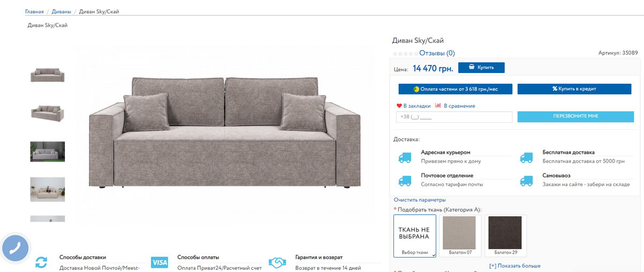The width and height of the screenshot is (644, 272).
Task: Select the Балатон 07 fabric swatch
Action: [459, 236]
